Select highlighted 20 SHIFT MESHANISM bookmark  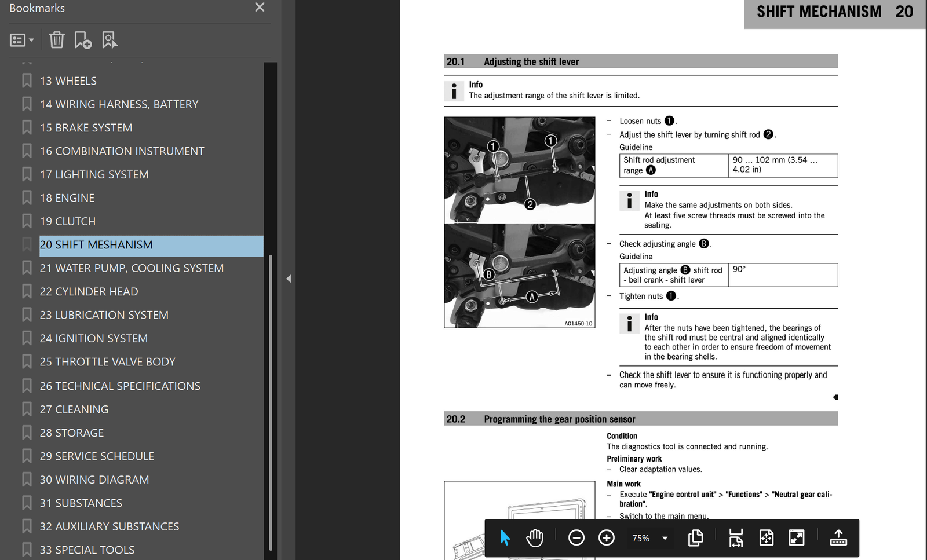click(x=151, y=246)
